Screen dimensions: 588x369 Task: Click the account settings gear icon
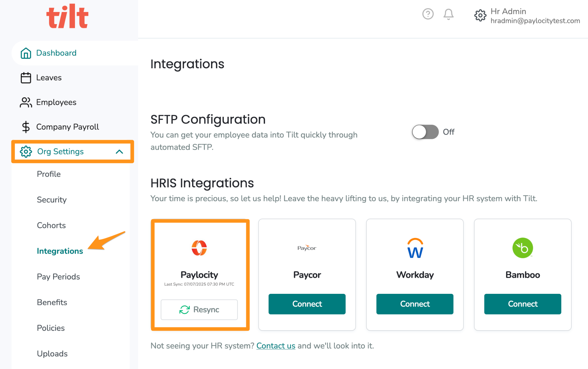[x=480, y=15]
